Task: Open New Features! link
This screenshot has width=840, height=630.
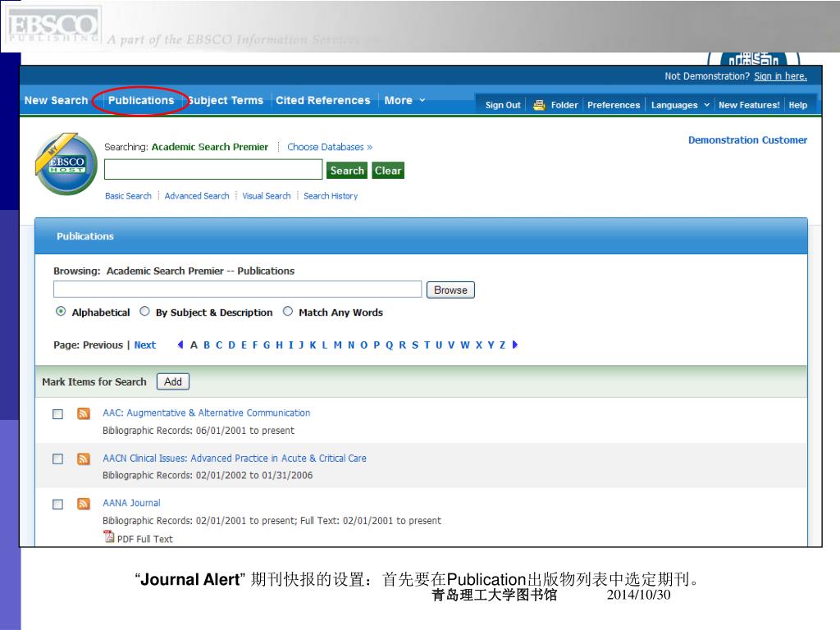Action: (749, 105)
